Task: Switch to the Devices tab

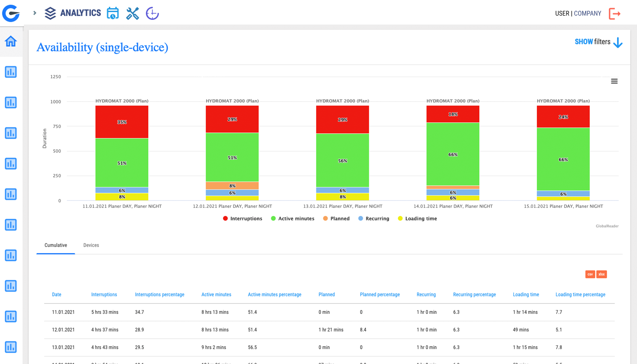Action: click(x=91, y=245)
